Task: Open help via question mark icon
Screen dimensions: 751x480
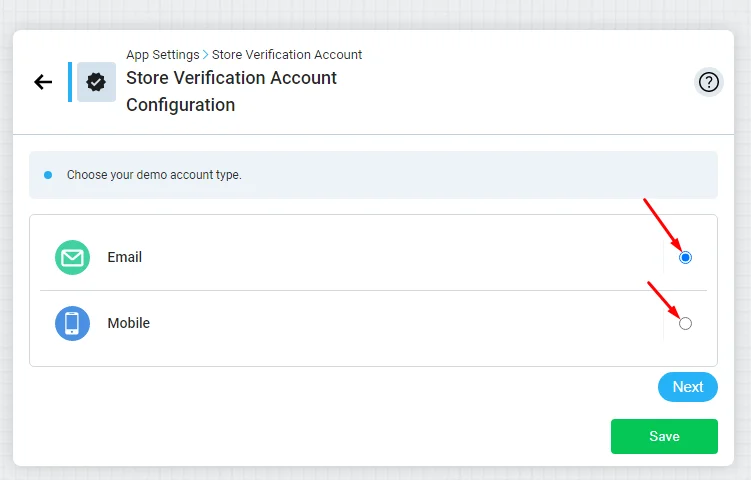Action: tap(708, 82)
